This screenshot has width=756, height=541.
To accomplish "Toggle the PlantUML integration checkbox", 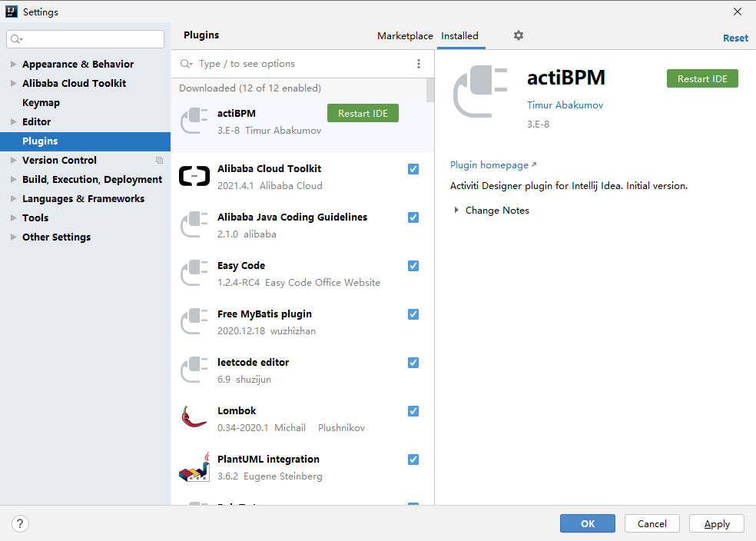I will click(413, 460).
